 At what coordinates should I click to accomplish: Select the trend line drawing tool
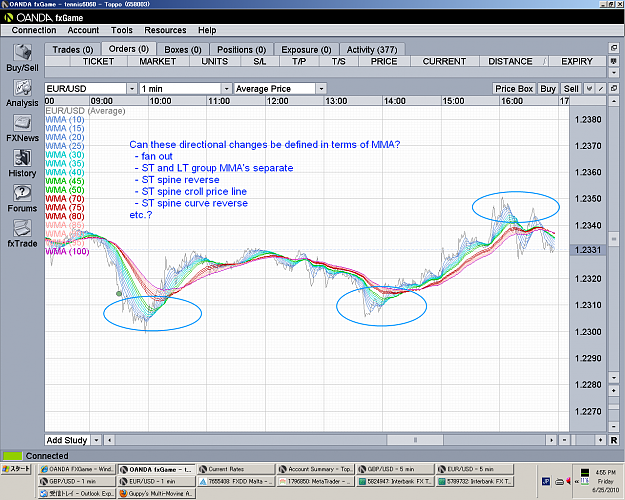(x=601, y=89)
